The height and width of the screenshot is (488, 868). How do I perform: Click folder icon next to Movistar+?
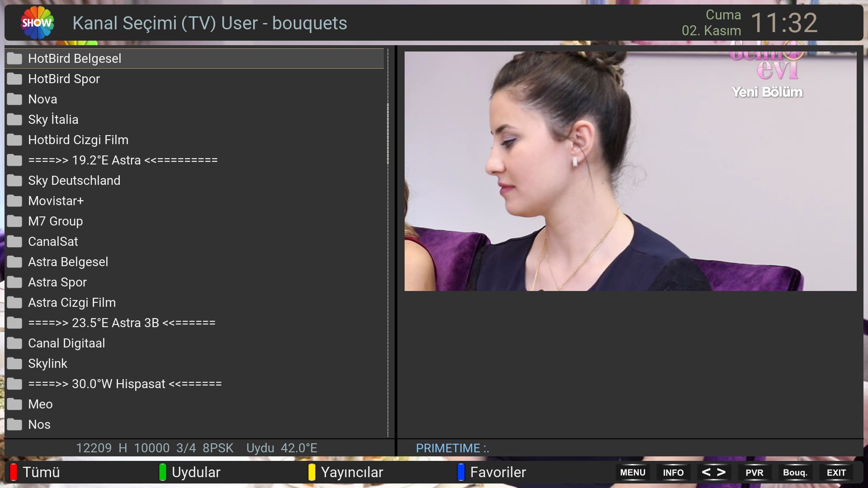click(14, 201)
